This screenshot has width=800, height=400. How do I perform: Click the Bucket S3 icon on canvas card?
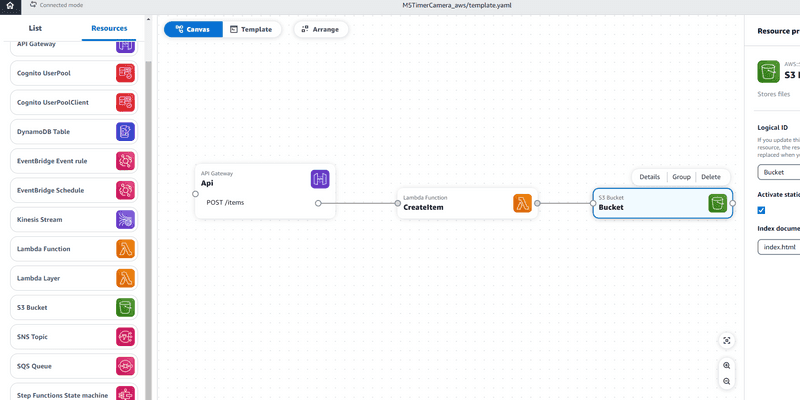(717, 203)
